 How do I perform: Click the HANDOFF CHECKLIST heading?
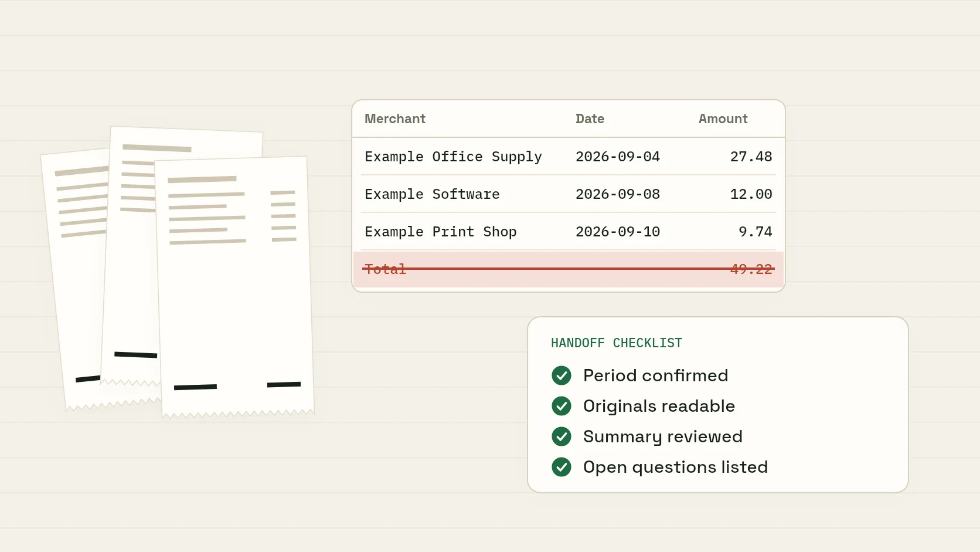[x=617, y=343]
